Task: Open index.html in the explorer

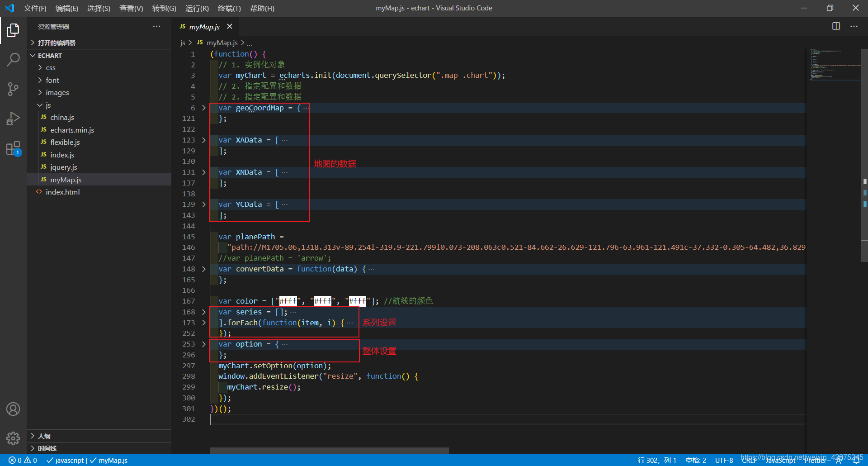Action: [99, 192]
